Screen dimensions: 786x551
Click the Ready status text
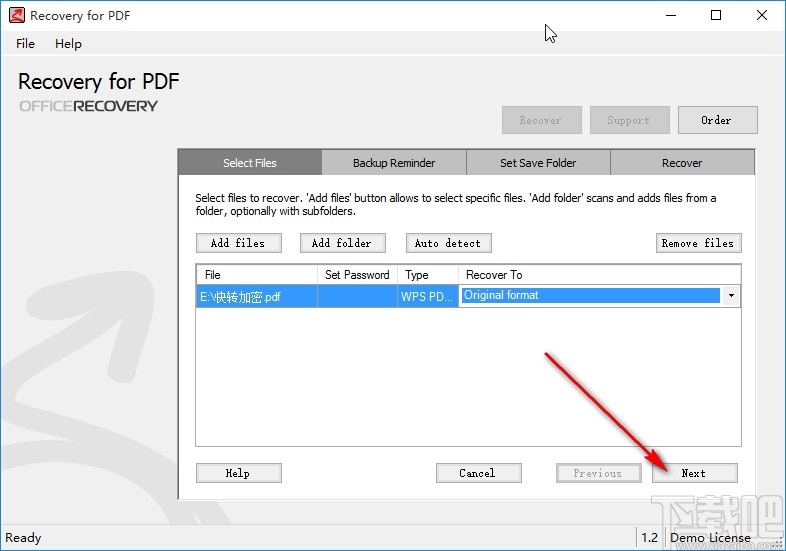coord(23,537)
